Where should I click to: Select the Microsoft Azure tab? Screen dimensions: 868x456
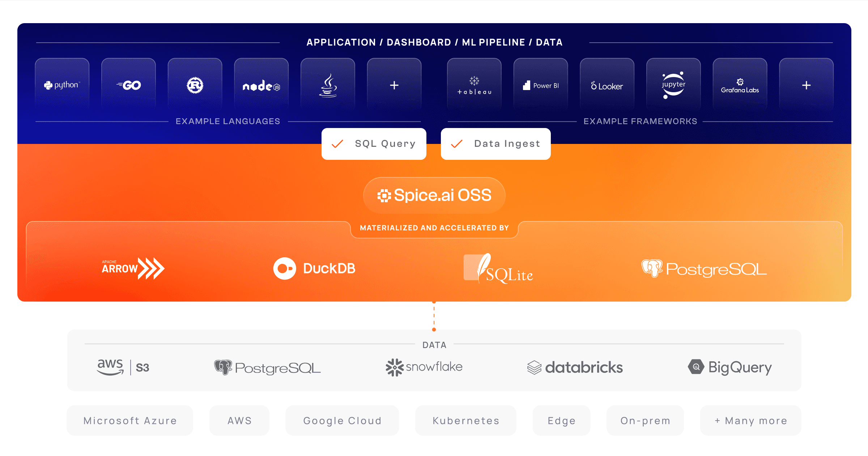[129, 420]
